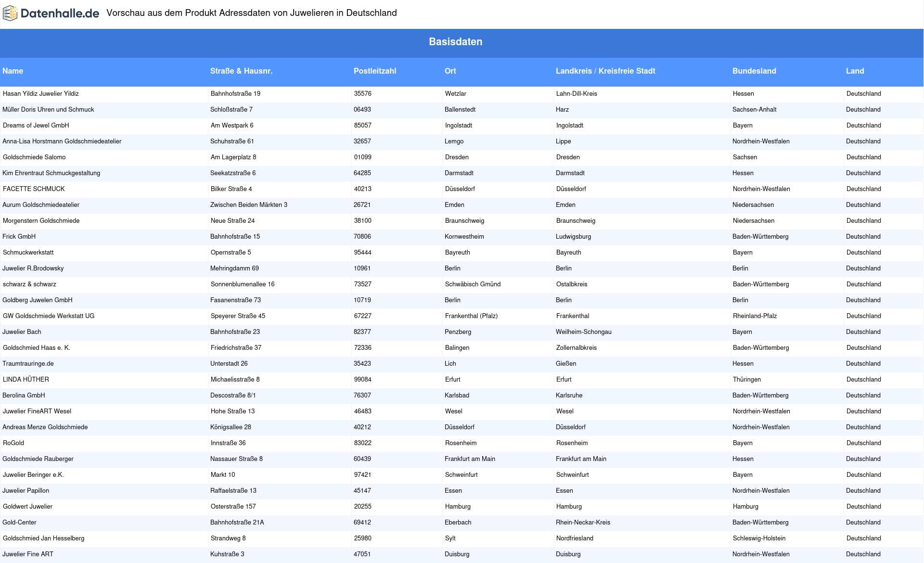Screen dimensions: 924x563
Task: Click the Juwelier Bach name cell
Action: (22, 332)
